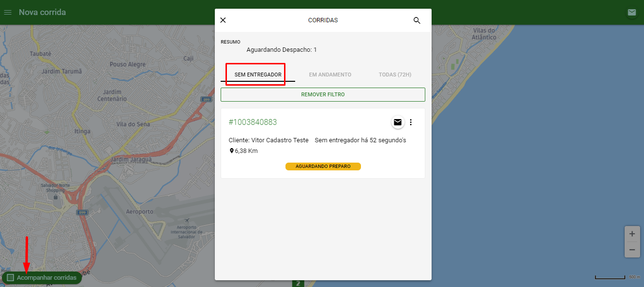
Task: Click the Jardim Tarumã map label
Action: pos(60,71)
